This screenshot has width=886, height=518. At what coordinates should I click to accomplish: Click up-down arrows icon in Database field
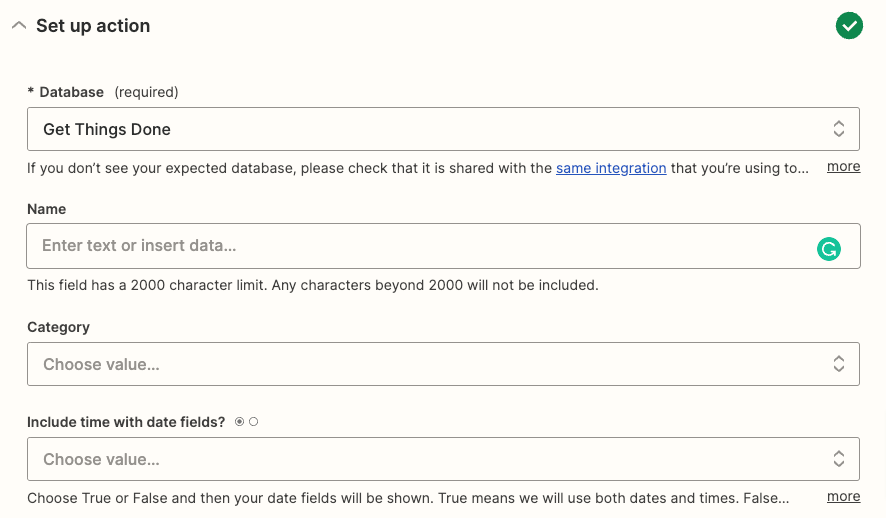point(839,129)
